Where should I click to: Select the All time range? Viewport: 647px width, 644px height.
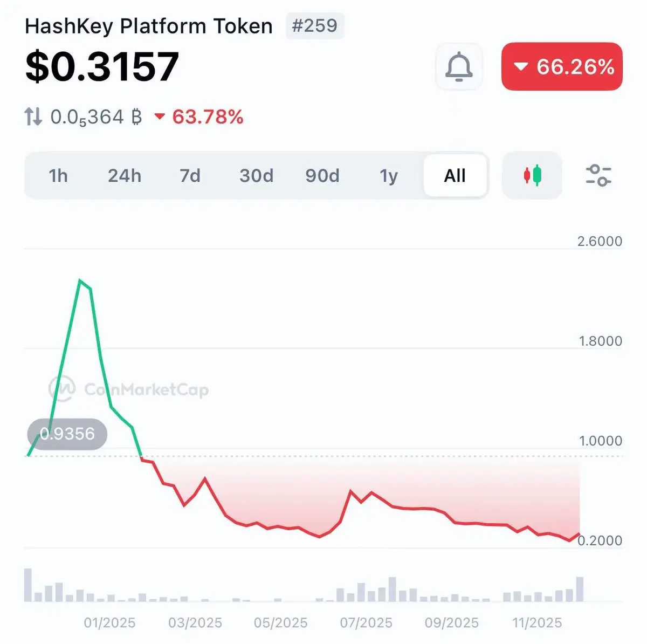pos(455,176)
